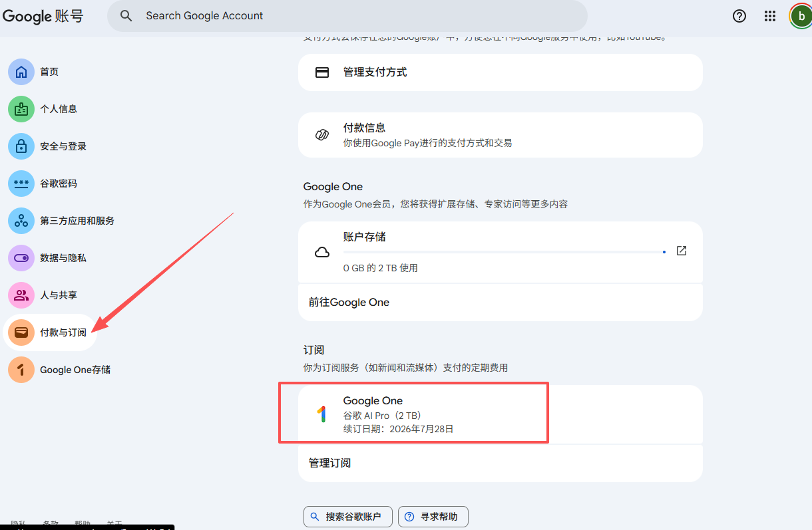Open the 付款信息 card

500,135
